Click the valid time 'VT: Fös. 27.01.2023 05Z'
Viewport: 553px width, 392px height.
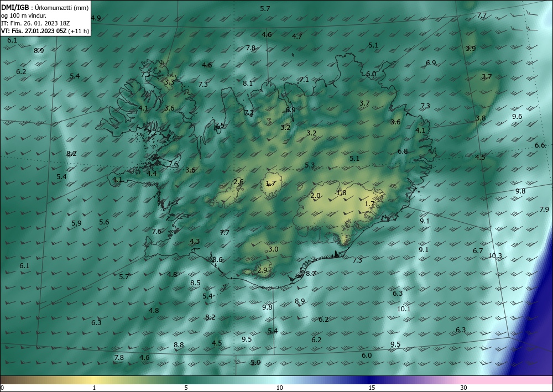[x=34, y=31]
